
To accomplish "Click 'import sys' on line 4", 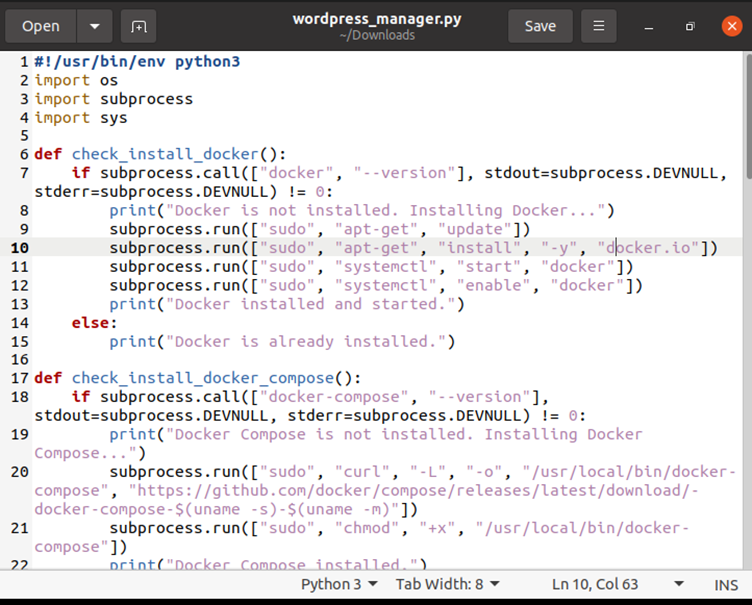I will click(81, 118).
